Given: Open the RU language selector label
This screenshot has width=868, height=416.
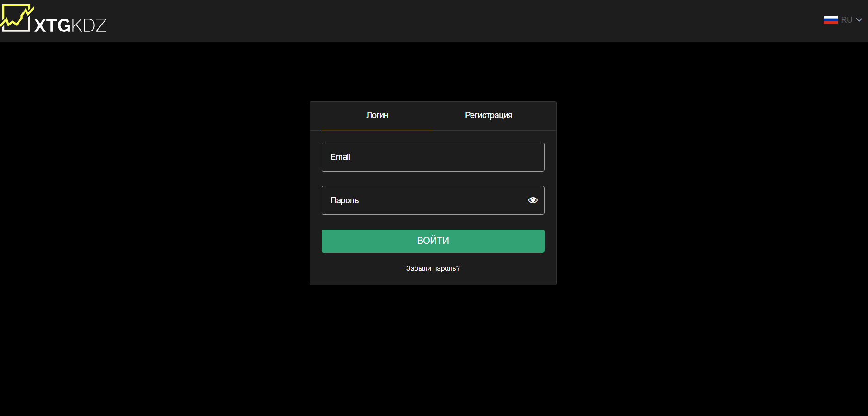Looking at the screenshot, I should pos(846,20).
